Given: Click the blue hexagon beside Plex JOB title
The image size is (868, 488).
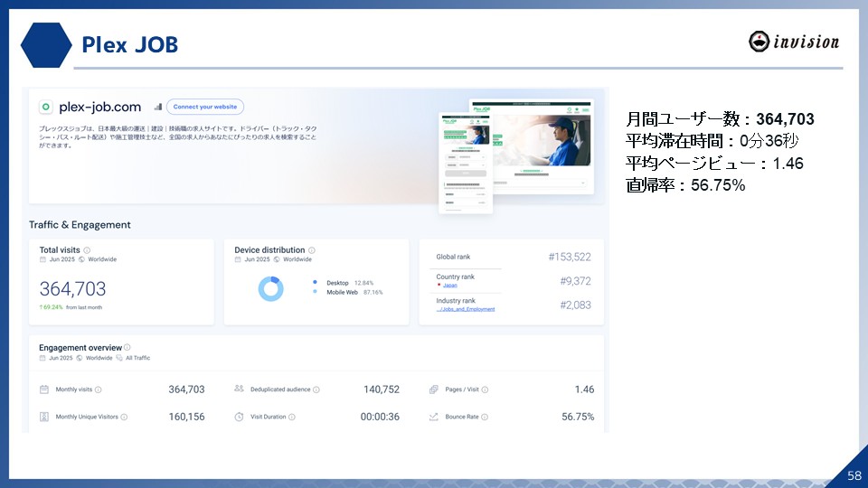Looking at the screenshot, I should pos(46,45).
